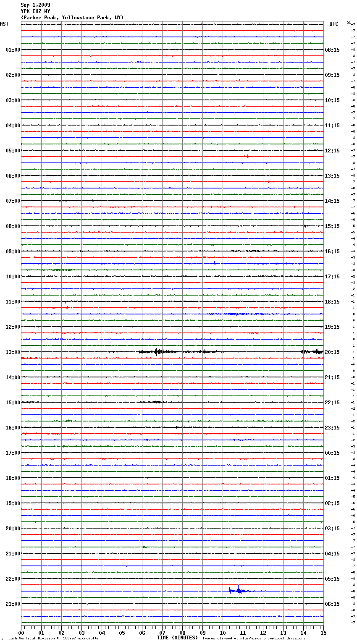This screenshot has width=357, height=644.
Task: Click the '19:15' UTC time label
Action: coord(332,327)
